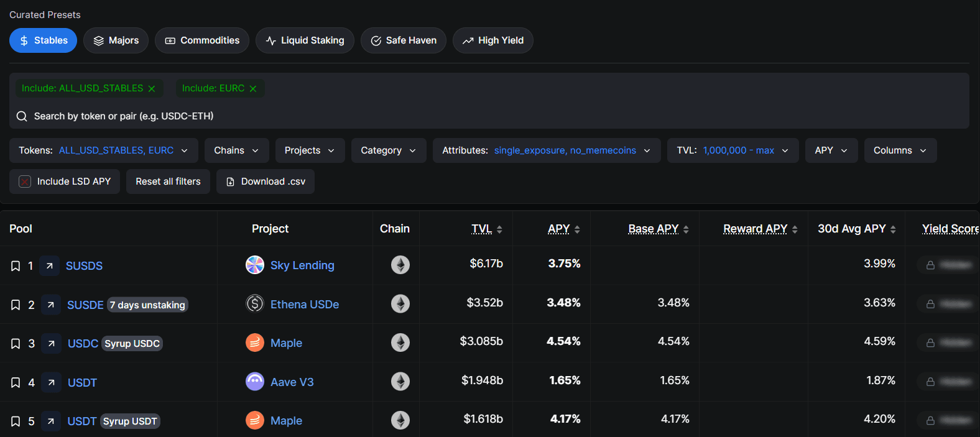Click the lock icon in SUSDE Yield Score
The height and width of the screenshot is (437, 980).
point(930,304)
